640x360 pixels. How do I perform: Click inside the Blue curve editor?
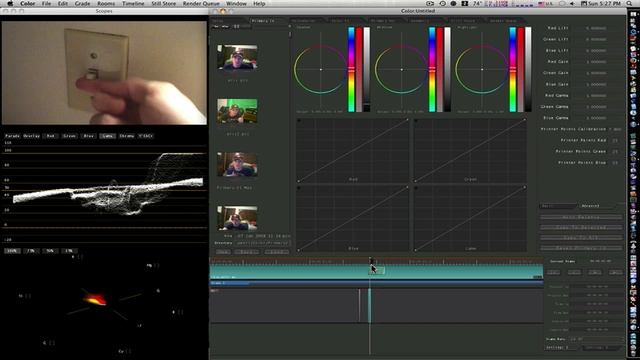tap(353, 219)
